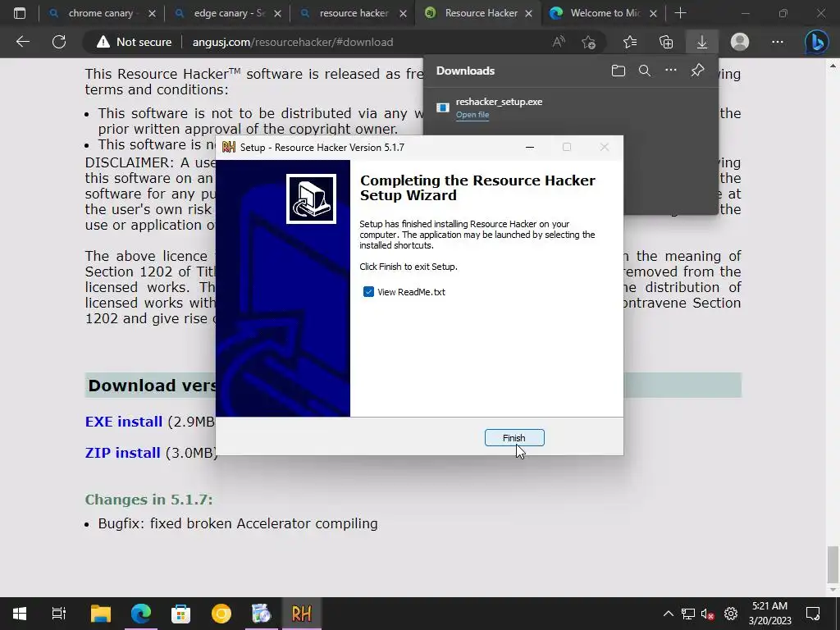Pin the Downloads panel
The image size is (840, 630).
click(x=697, y=71)
